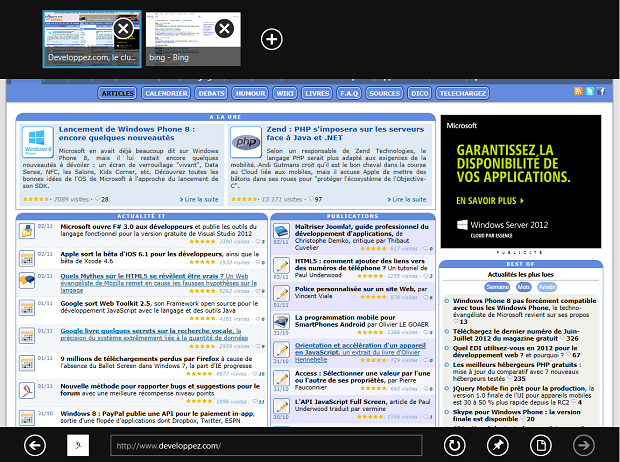Open the WIKI menu button

click(x=285, y=93)
